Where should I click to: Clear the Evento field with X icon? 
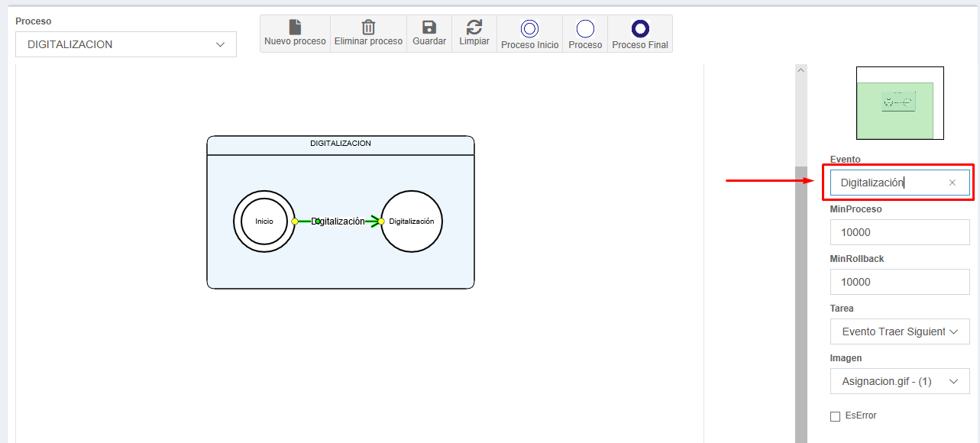(953, 183)
